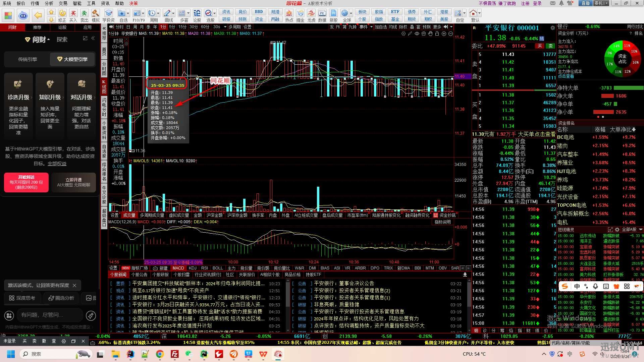This screenshot has height=362, width=644.
Task: Click the chart zoom-out minus circle icon
Action: click(450, 34)
